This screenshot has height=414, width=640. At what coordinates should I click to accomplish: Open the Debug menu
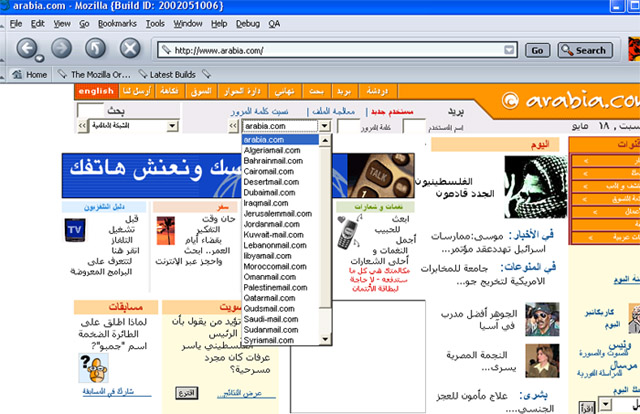[248, 24]
